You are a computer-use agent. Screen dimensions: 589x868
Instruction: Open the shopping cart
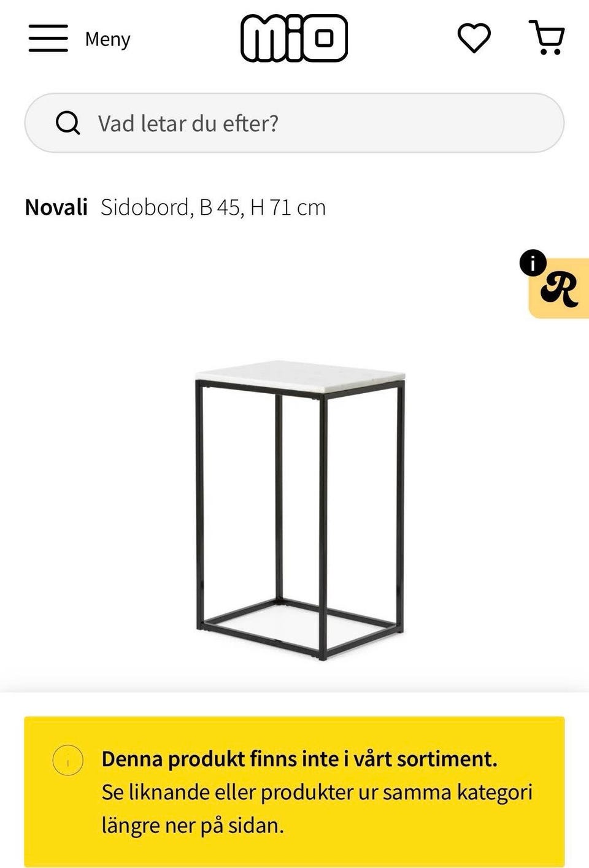547,38
